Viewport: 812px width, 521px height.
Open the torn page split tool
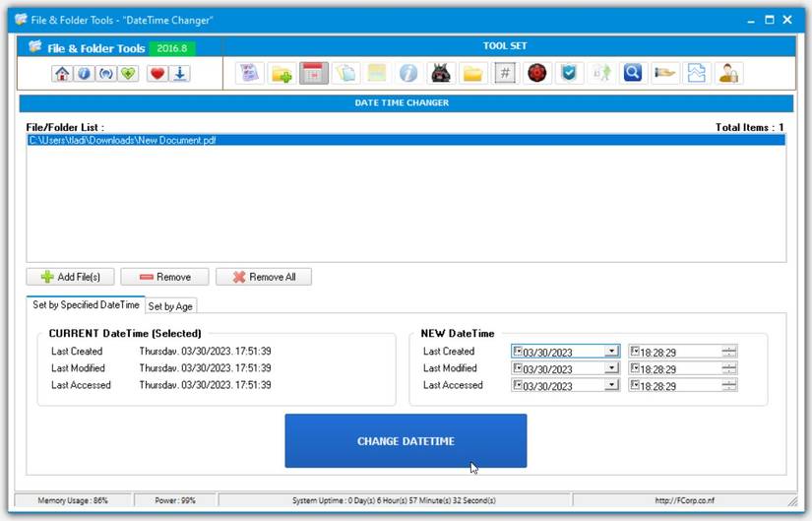pyautogui.click(x=697, y=73)
